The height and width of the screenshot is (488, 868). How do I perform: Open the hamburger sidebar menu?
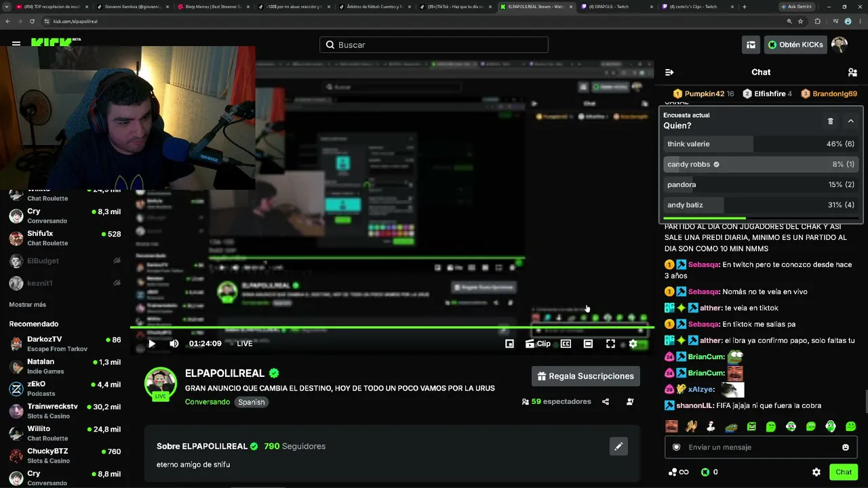coord(16,43)
